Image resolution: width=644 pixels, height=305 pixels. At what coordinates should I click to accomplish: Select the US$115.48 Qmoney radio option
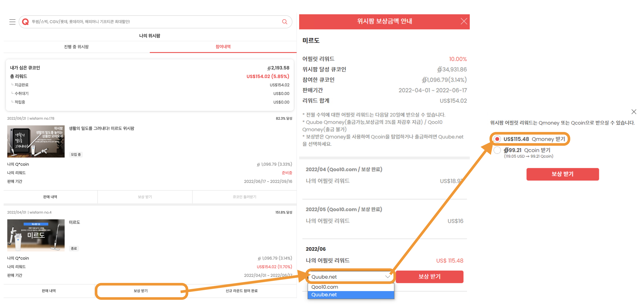click(x=497, y=139)
